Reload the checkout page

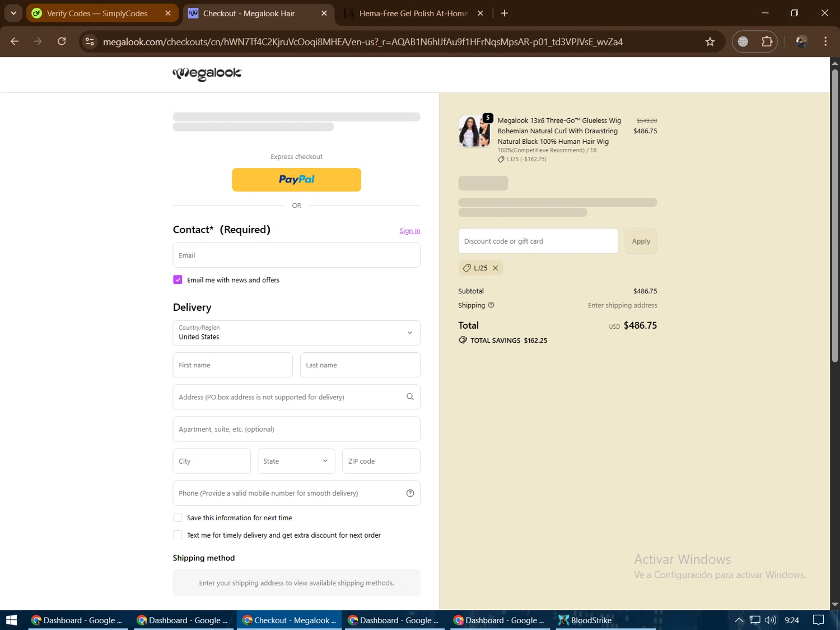tap(62, 41)
